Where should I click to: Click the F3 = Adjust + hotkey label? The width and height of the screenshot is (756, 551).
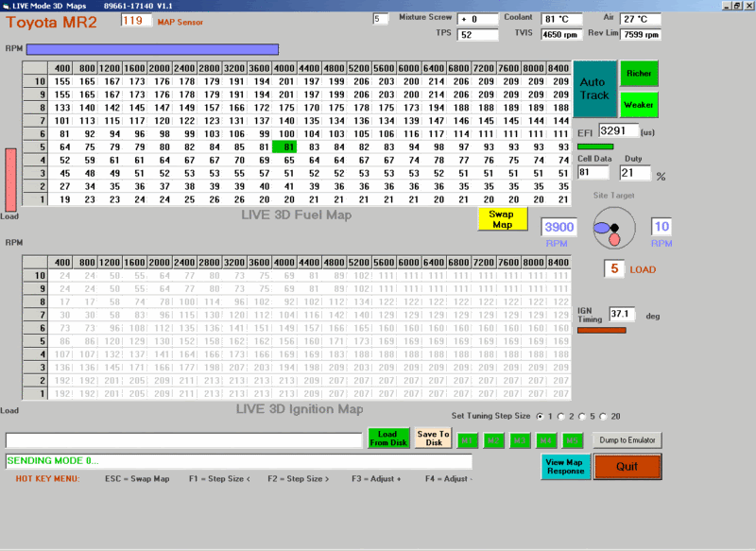376,478
